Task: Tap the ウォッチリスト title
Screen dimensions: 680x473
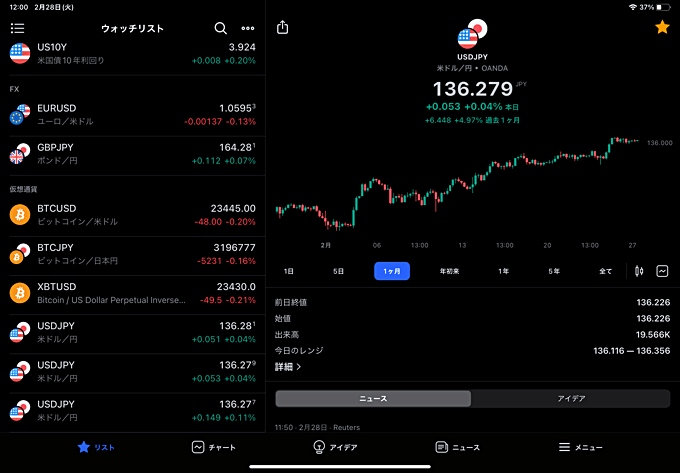Action: coord(132,29)
